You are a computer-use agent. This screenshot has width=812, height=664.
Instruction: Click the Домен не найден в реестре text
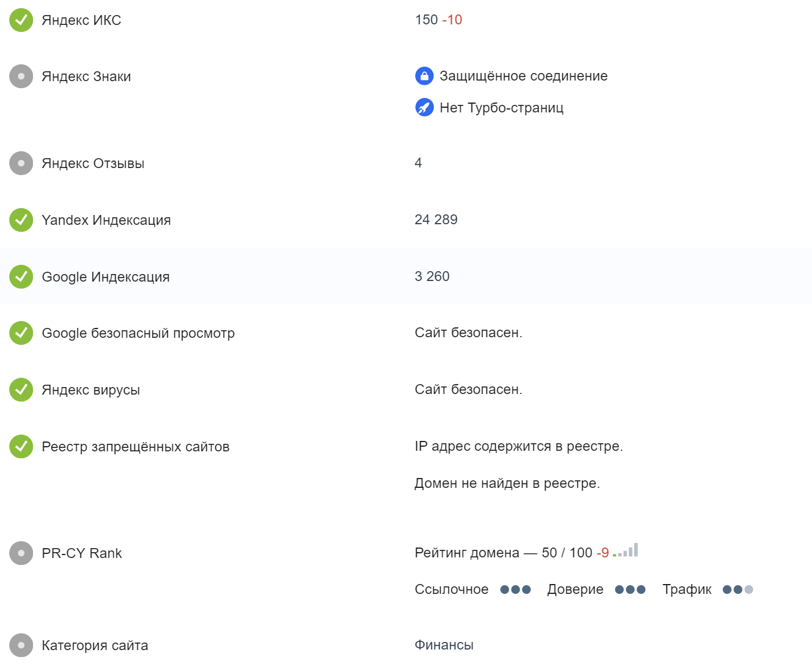507,483
